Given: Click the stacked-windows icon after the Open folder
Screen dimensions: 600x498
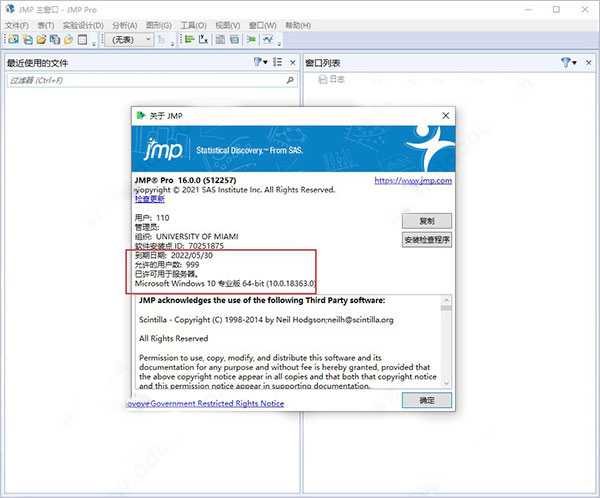Looking at the screenshot, I should pos(55,39).
